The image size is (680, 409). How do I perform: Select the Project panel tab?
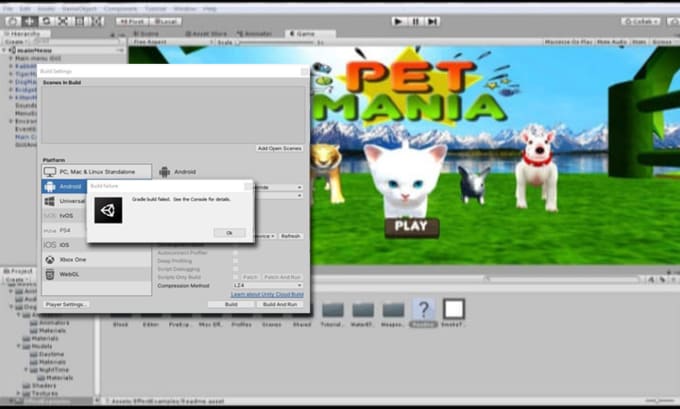point(18,271)
